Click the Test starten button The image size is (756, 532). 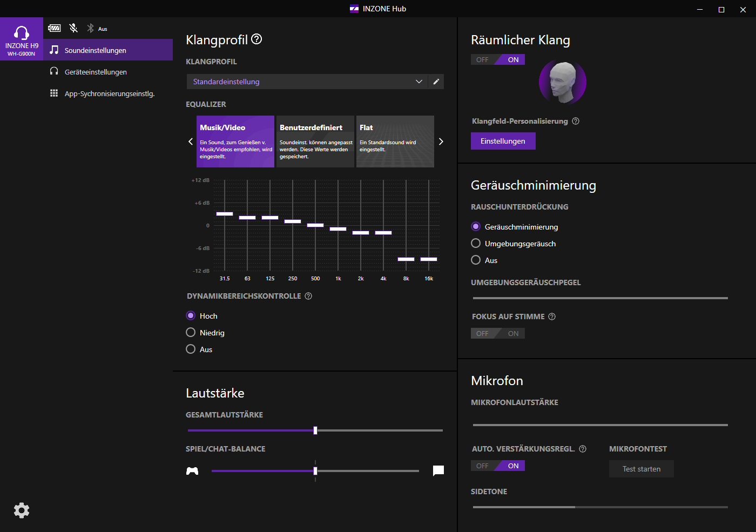point(642,469)
